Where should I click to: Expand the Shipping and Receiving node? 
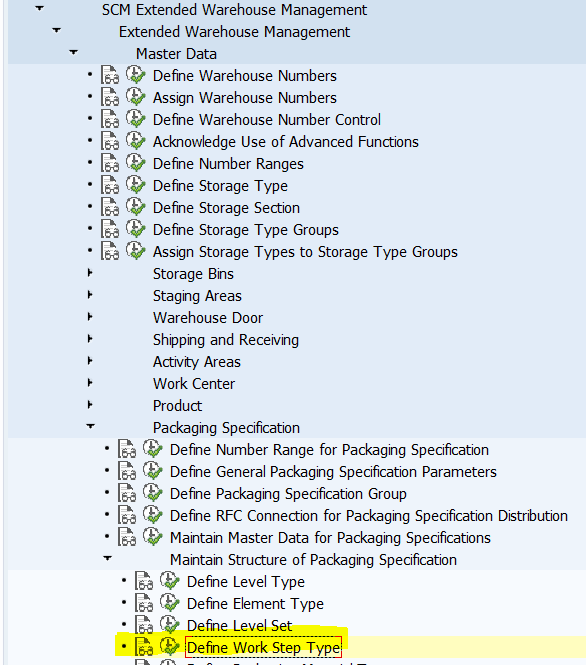tap(89, 339)
